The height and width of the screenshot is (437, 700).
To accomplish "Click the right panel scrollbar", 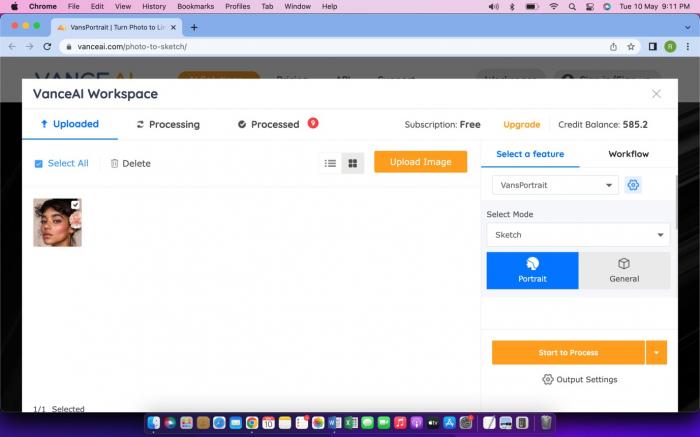I will coord(677,203).
